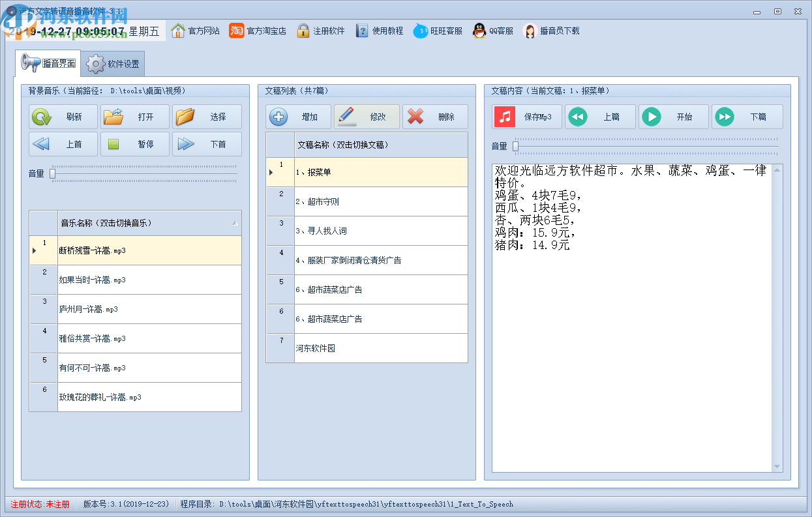Image resolution: width=812 pixels, height=517 pixels.
Task: Select song 玫瑰花的葬礼-许嵩.mp3
Action: pos(149,397)
